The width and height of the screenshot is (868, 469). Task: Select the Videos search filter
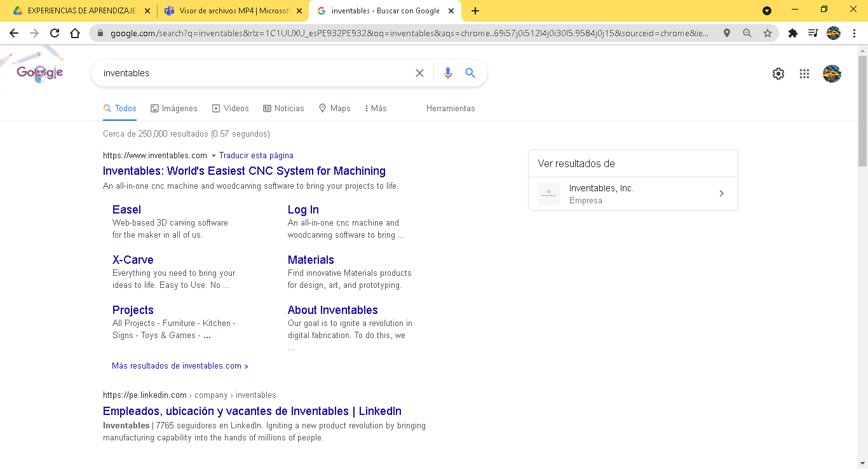[231, 109]
